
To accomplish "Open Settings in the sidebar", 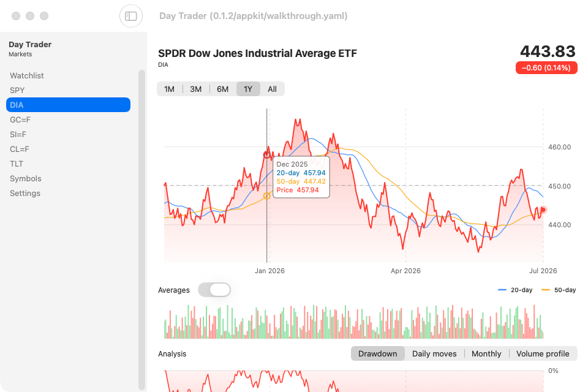I will pyautogui.click(x=68, y=193).
